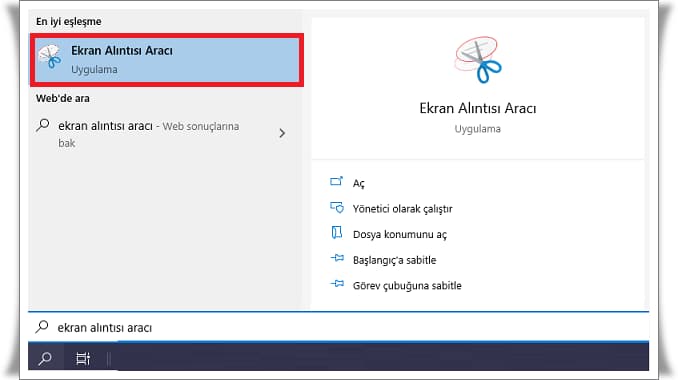Open Task View from the taskbar
The height and width of the screenshot is (380, 678).
[83, 358]
